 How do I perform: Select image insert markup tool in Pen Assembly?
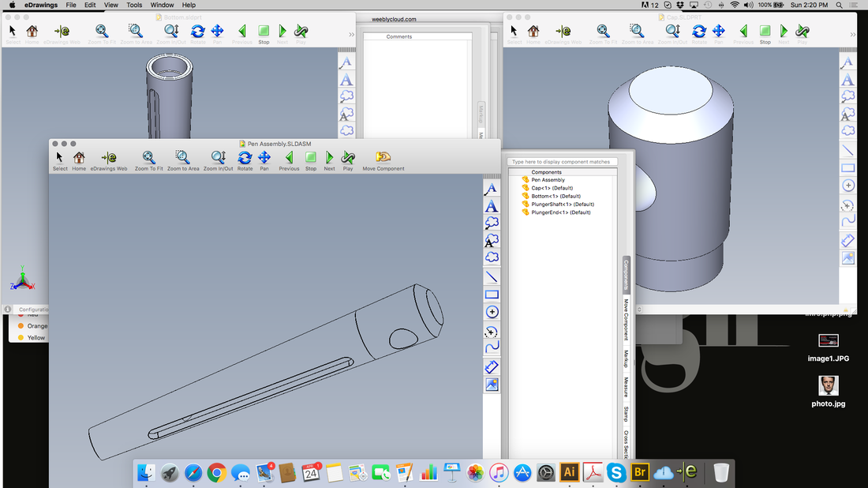click(491, 385)
